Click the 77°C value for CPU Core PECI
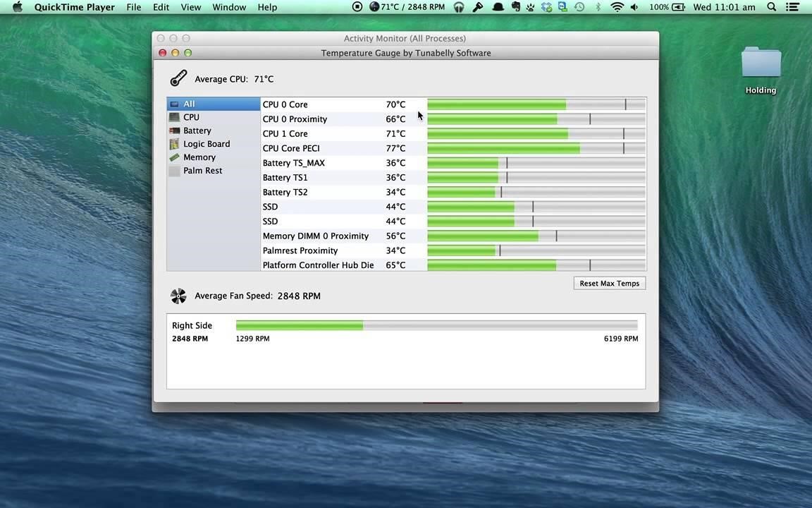This screenshot has height=508, width=812. coord(395,148)
